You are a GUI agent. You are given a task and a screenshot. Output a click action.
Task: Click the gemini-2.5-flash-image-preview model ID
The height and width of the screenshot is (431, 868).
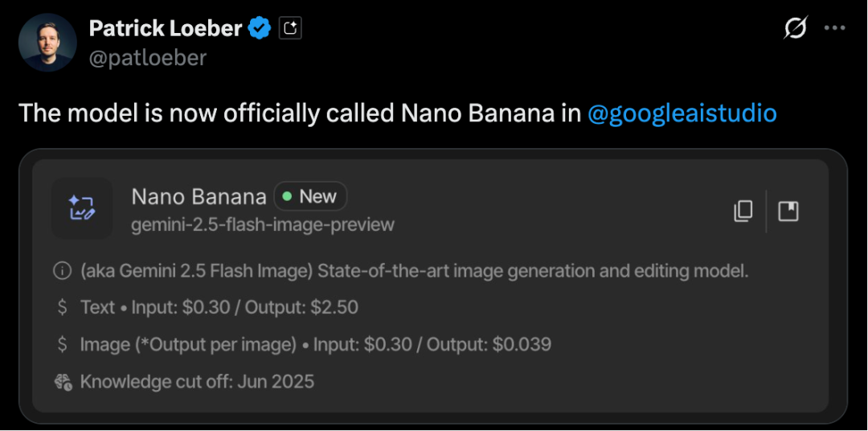[x=263, y=224]
